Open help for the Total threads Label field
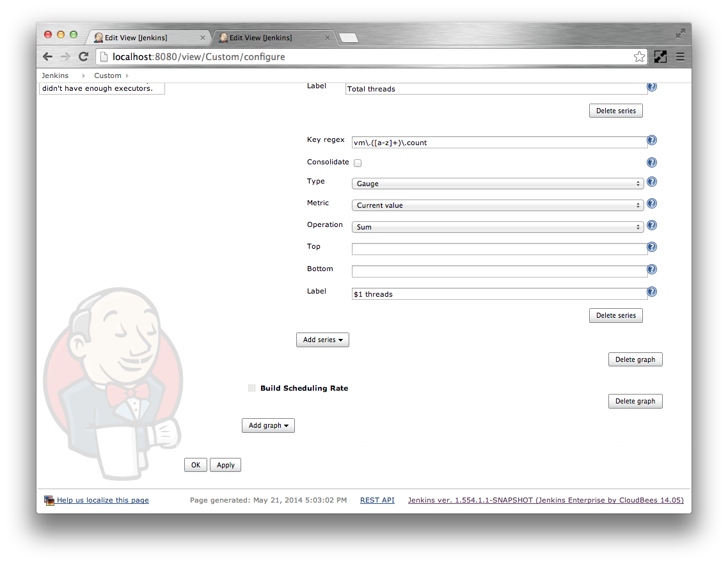Image resolution: width=728 pixels, height=564 pixels. 652,87
